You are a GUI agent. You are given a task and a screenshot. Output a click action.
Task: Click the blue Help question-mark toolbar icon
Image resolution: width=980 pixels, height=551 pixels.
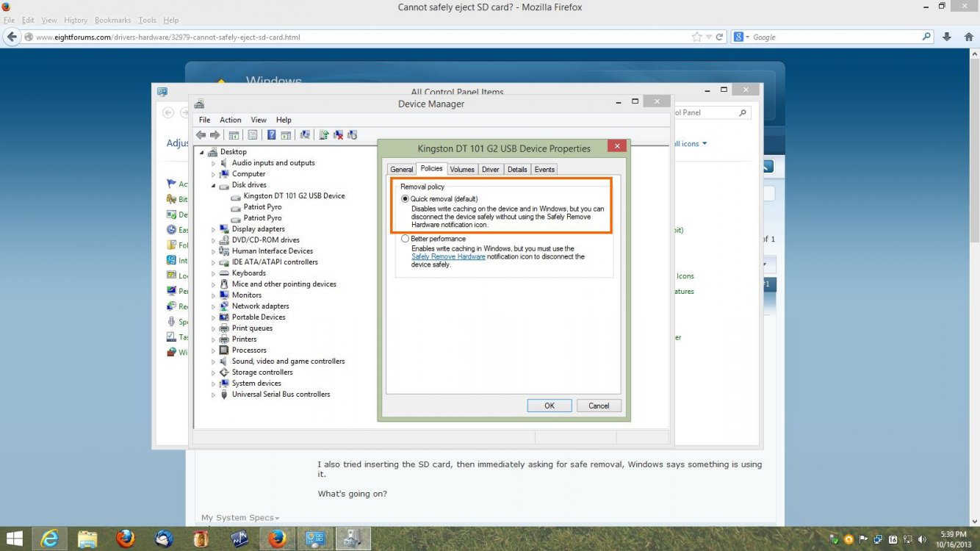tap(271, 135)
